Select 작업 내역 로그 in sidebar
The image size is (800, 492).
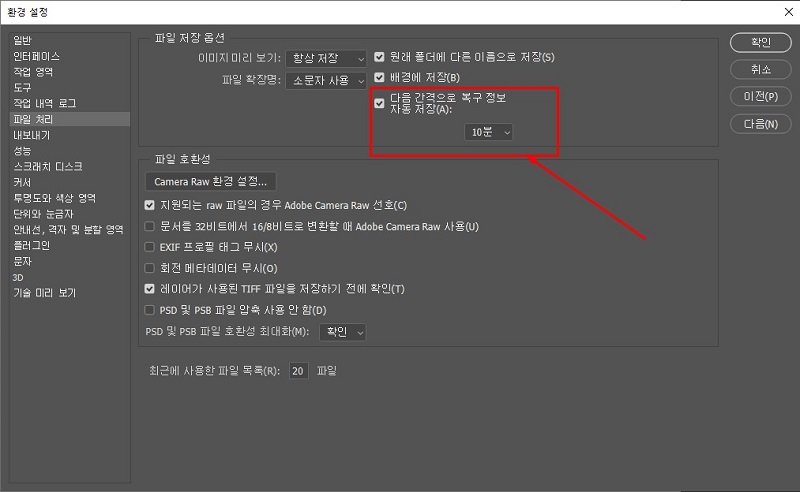[x=45, y=103]
